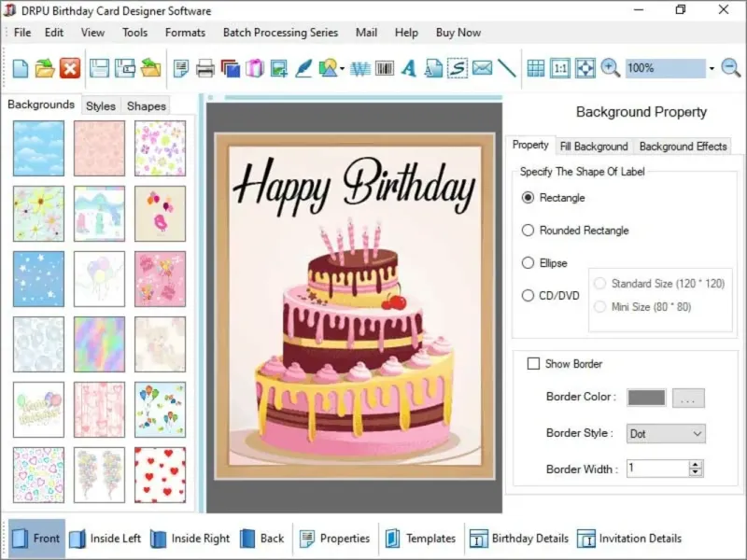This screenshot has height=560, width=747.
Task: Choose the CD/DVD shape option
Action: point(551,296)
